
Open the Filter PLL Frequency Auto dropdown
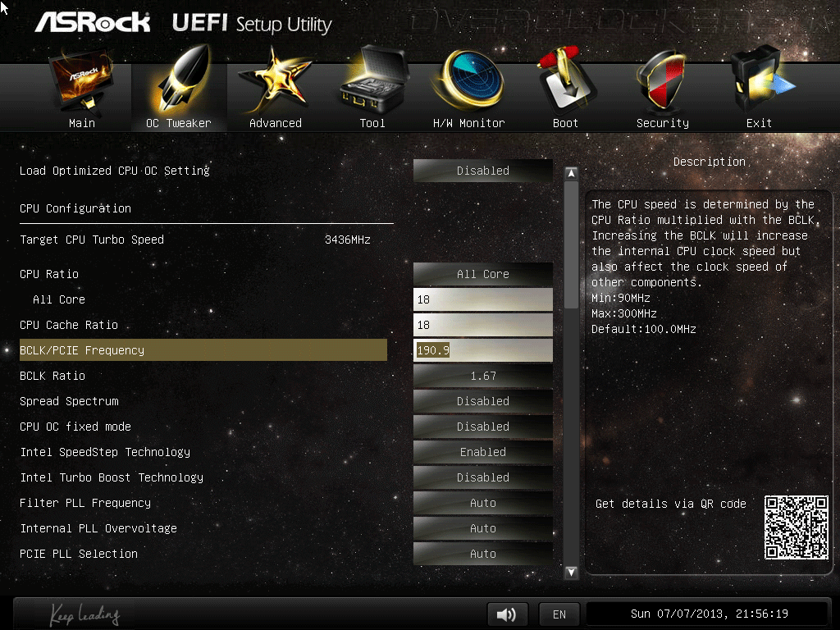click(482, 503)
